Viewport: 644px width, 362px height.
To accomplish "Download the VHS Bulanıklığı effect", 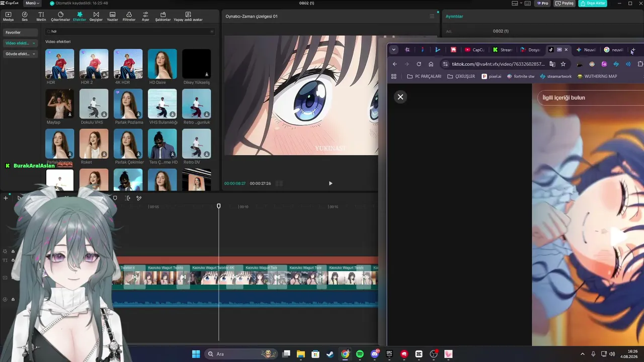I will pos(173,114).
